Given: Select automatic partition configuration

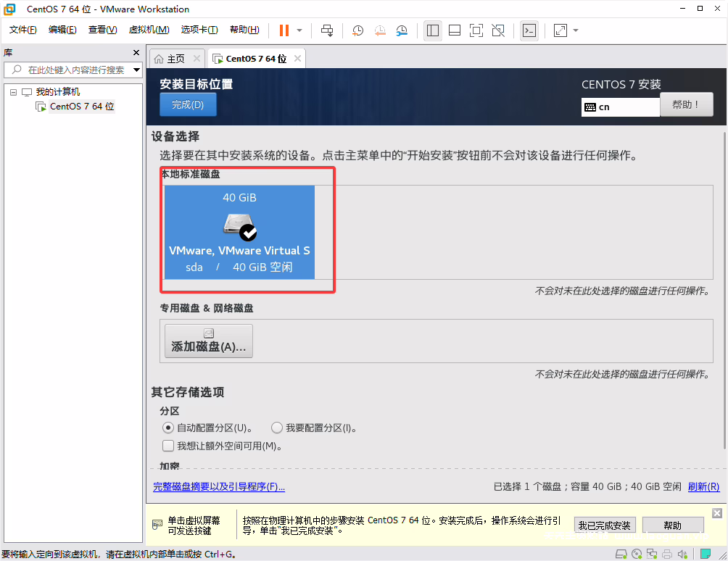Looking at the screenshot, I should 167,428.
